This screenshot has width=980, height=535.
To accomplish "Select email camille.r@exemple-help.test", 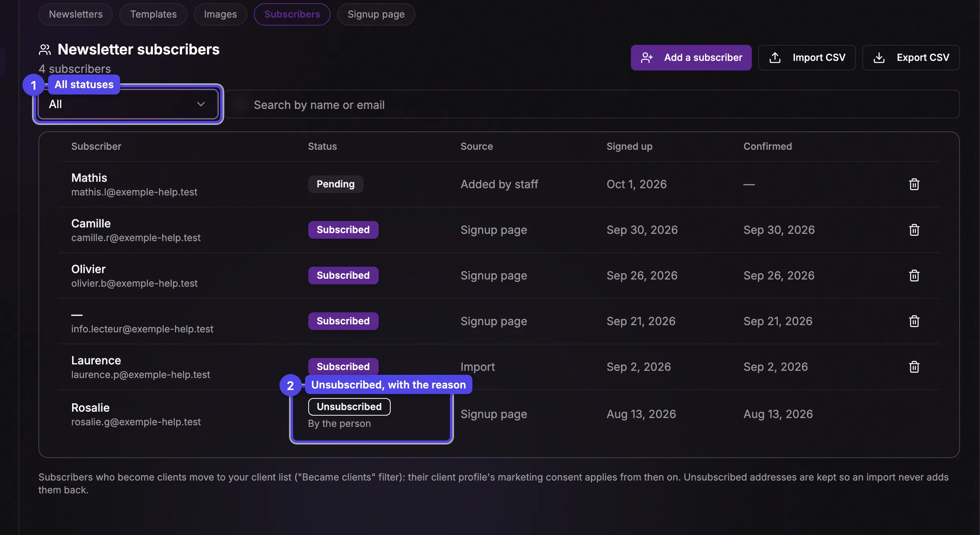I will coord(136,238).
